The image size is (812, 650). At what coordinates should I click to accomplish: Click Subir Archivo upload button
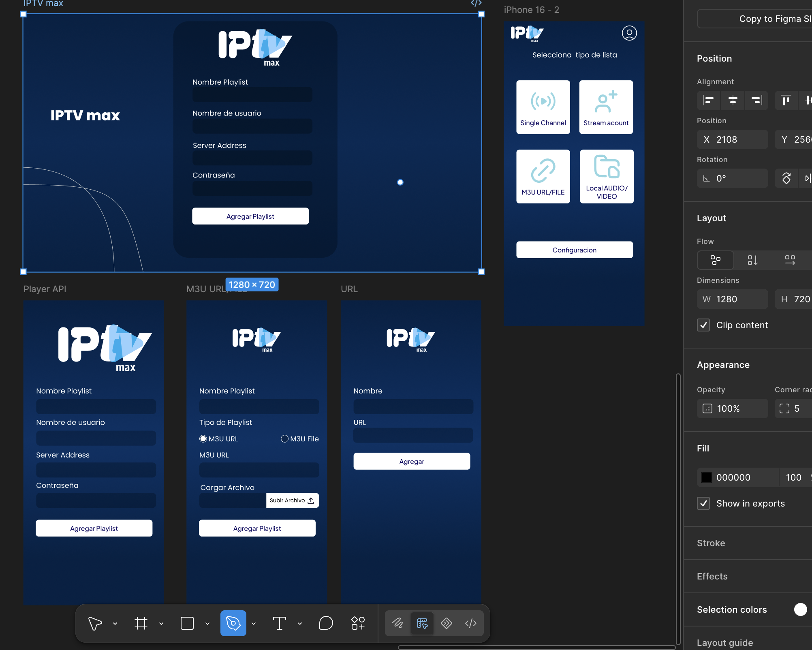point(293,500)
